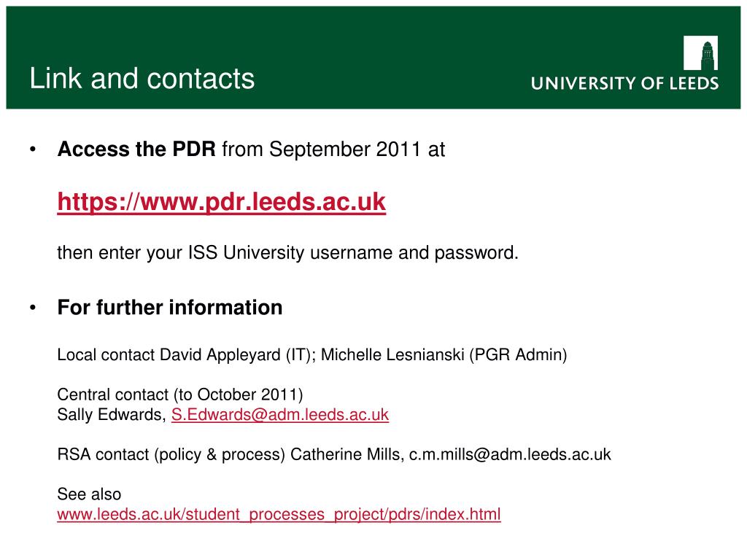Screen dimensions: 747x560
Task: Click the bullet beside 'For further information'
Action: click(x=32, y=308)
